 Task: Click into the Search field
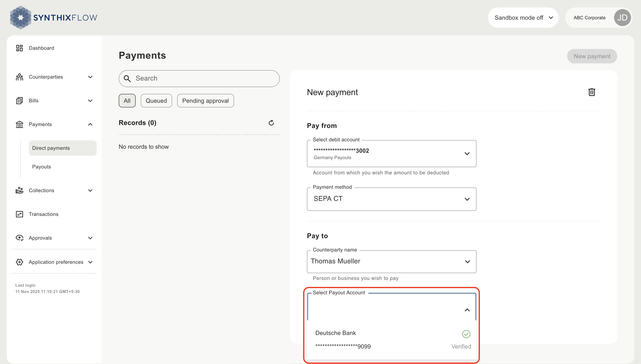click(x=199, y=79)
